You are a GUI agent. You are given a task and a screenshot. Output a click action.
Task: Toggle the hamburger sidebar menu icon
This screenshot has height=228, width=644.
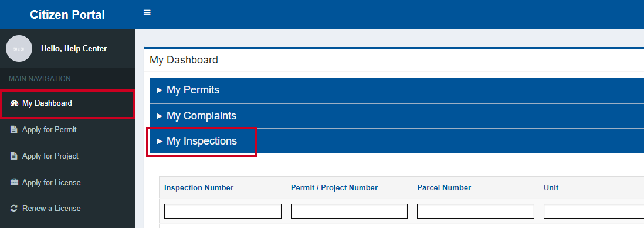(x=147, y=13)
